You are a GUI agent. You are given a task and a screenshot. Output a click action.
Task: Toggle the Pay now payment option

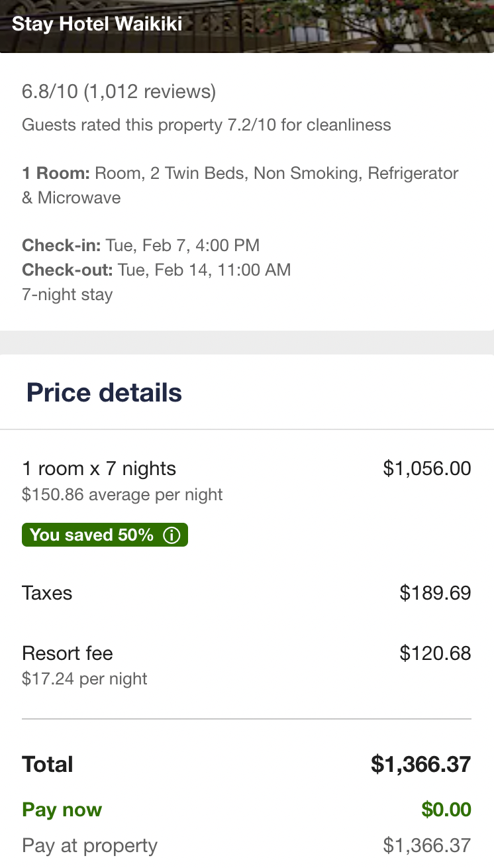(62, 810)
